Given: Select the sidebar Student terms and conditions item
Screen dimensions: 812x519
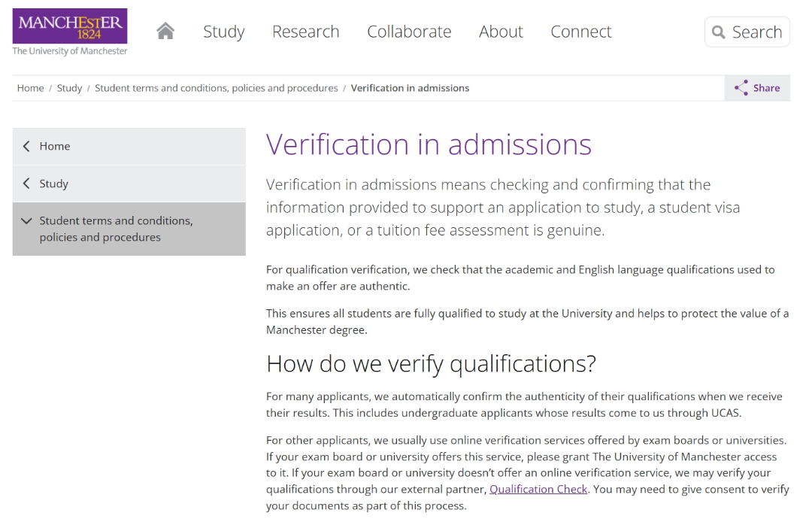Looking at the screenshot, I should pyautogui.click(x=129, y=229).
